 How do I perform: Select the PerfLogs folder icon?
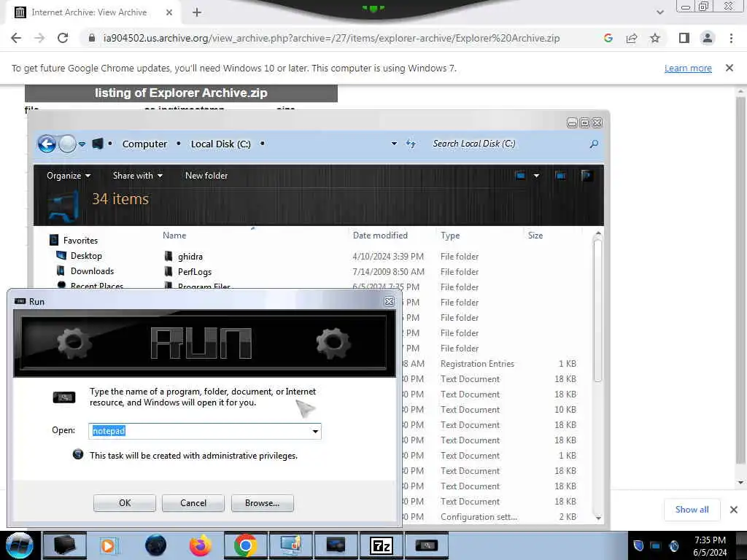(x=169, y=271)
